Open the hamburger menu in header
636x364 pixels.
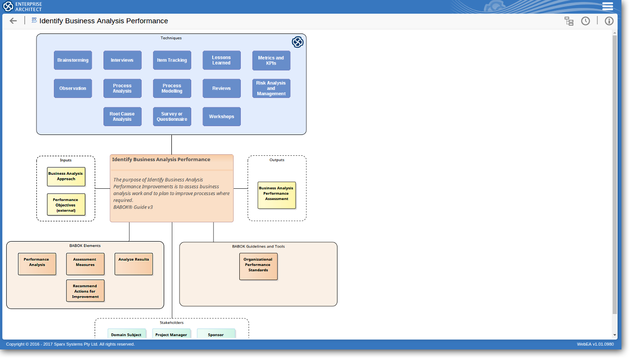(607, 6)
